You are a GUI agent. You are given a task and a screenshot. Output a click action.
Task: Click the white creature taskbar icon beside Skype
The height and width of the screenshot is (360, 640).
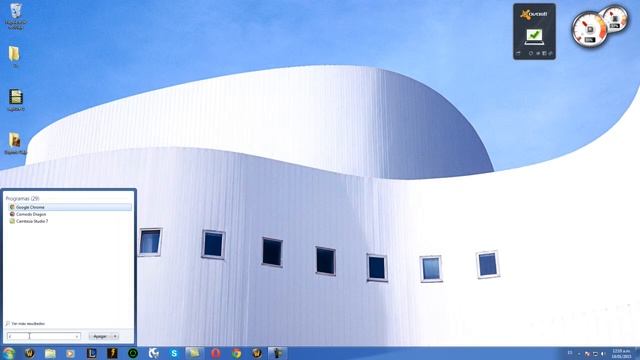pos(153,353)
